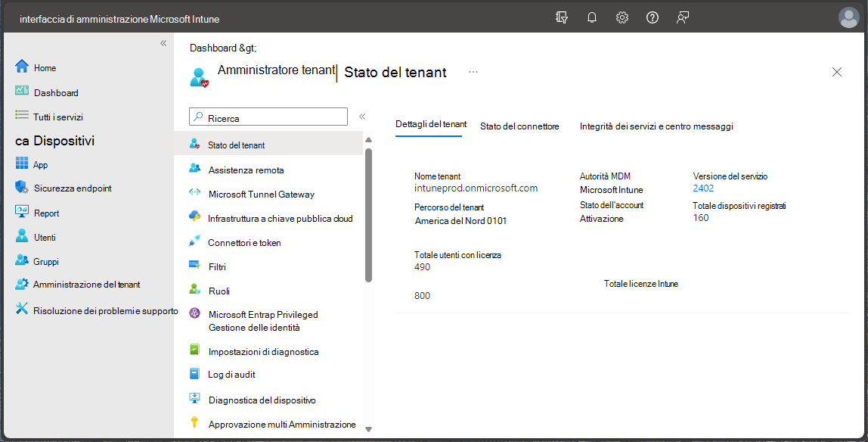Select Stato del tenant menu item
The image size is (868, 442).
pyautogui.click(x=268, y=145)
